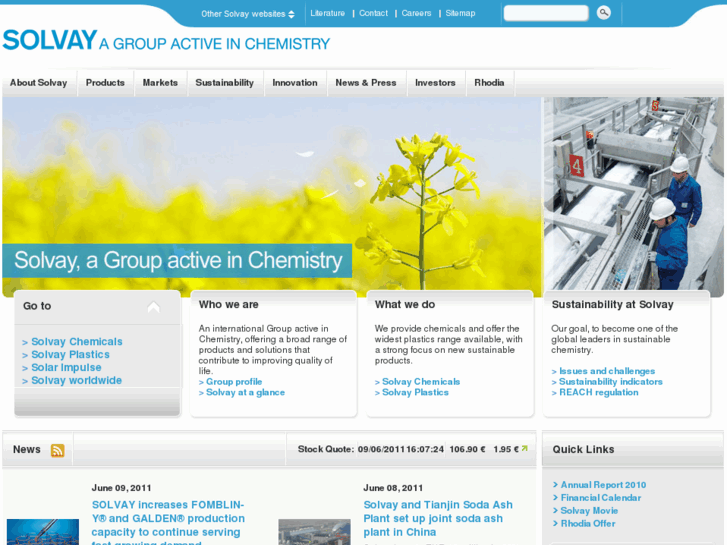Open the Literature header link

click(x=327, y=13)
